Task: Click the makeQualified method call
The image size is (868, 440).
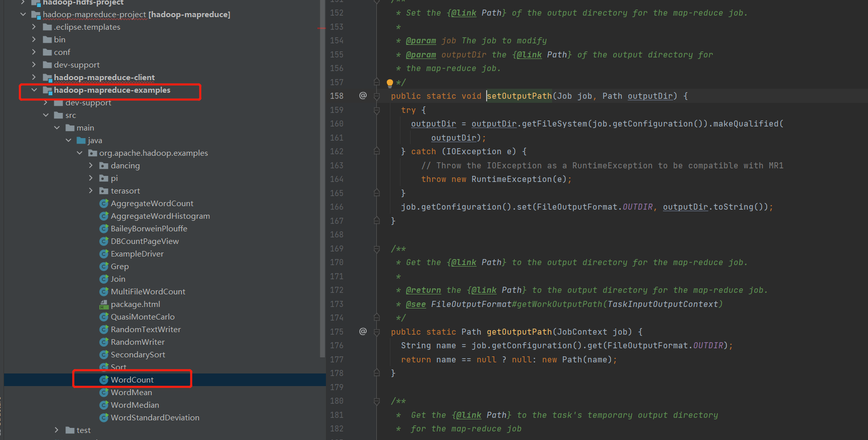Action: pos(746,123)
